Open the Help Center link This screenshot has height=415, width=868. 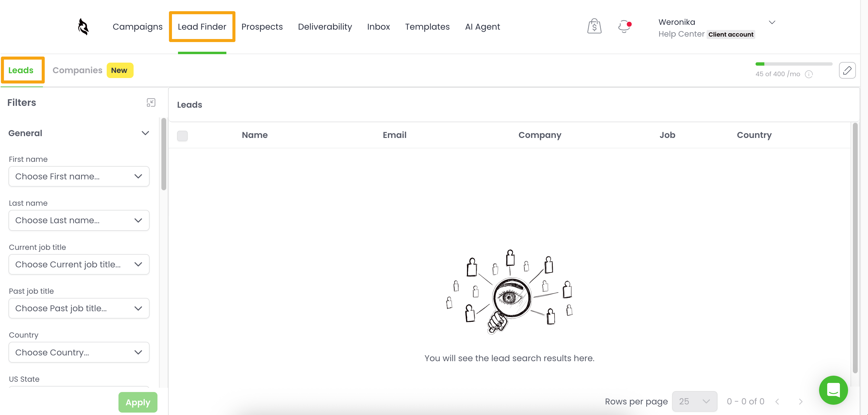pyautogui.click(x=681, y=34)
